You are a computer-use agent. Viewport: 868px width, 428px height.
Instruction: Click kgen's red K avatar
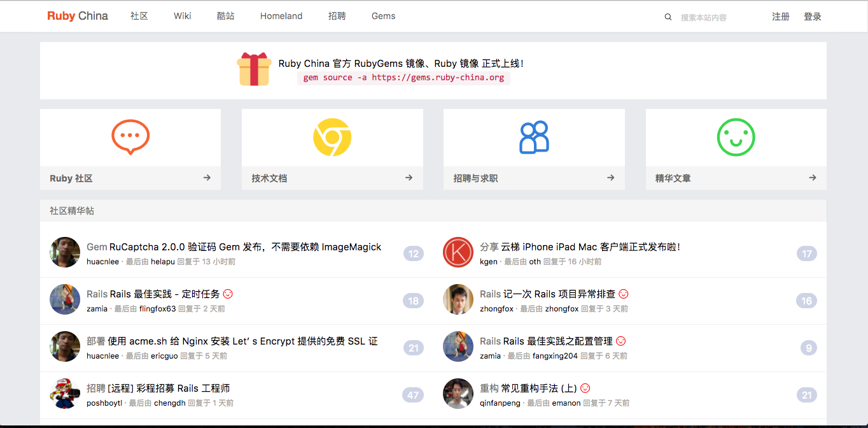[458, 252]
